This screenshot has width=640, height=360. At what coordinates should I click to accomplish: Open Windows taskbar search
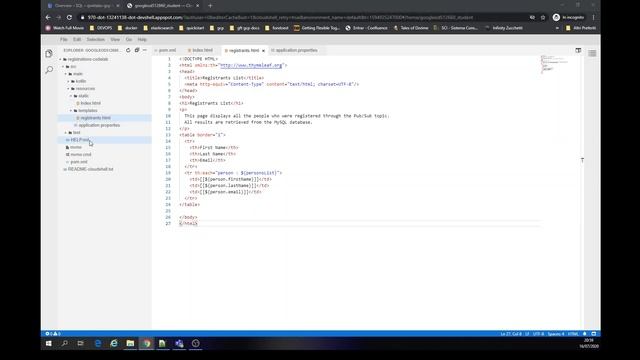point(64,344)
